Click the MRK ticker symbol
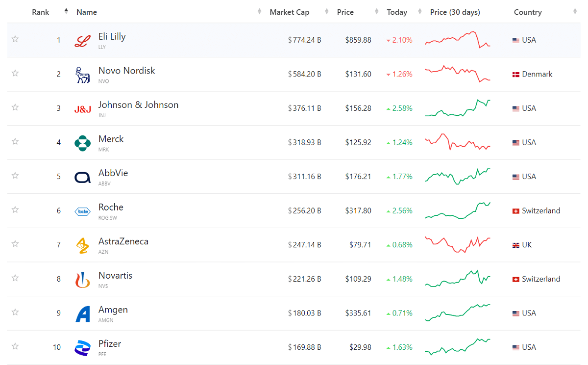 pyautogui.click(x=104, y=150)
